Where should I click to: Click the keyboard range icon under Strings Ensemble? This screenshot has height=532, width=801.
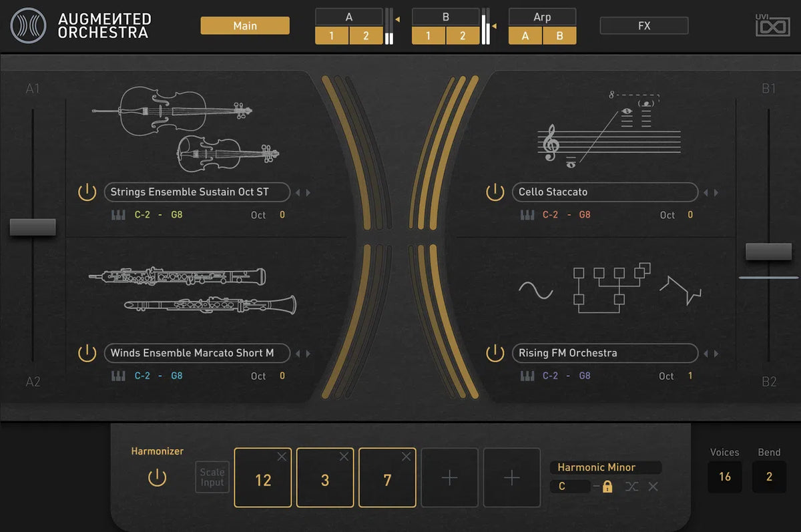click(x=117, y=215)
